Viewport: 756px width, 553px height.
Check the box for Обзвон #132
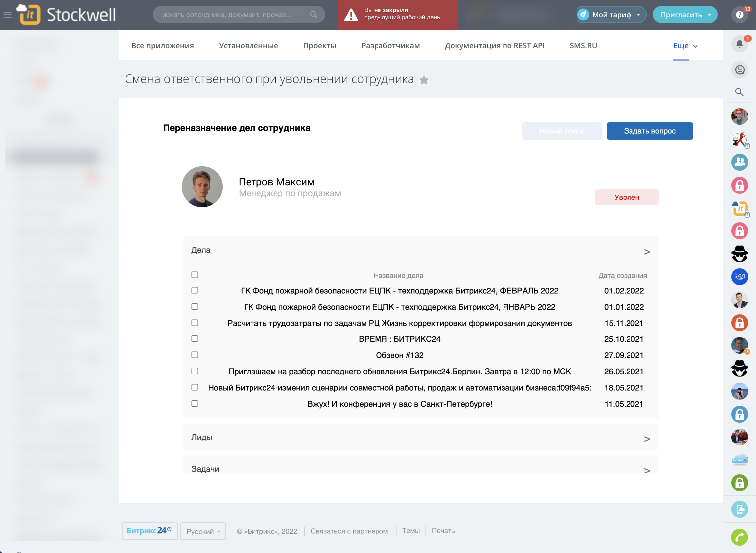(195, 355)
